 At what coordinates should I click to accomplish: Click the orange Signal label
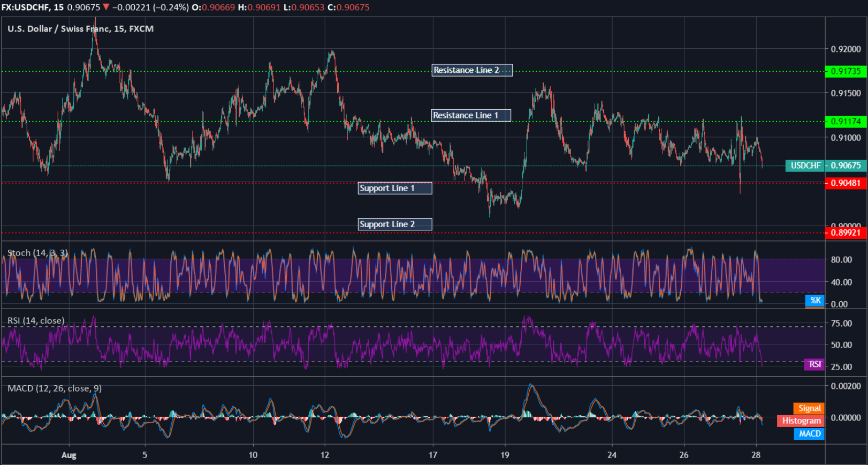[x=809, y=408]
